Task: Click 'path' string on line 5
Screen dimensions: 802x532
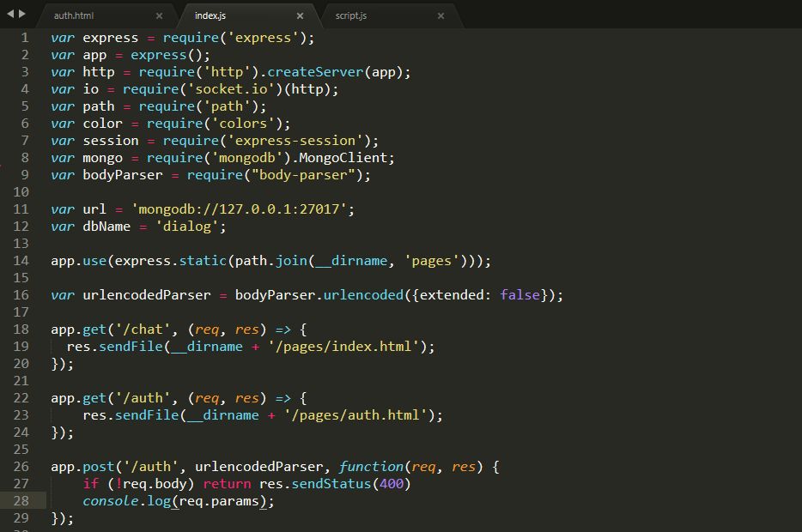Action: point(227,106)
